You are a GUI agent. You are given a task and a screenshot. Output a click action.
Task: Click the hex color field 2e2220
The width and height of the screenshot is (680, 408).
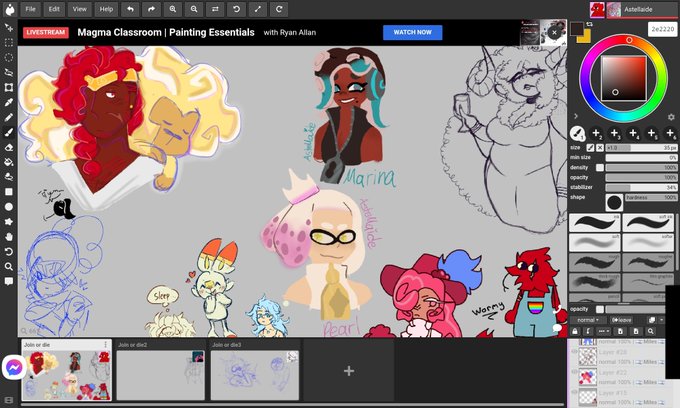coord(663,29)
